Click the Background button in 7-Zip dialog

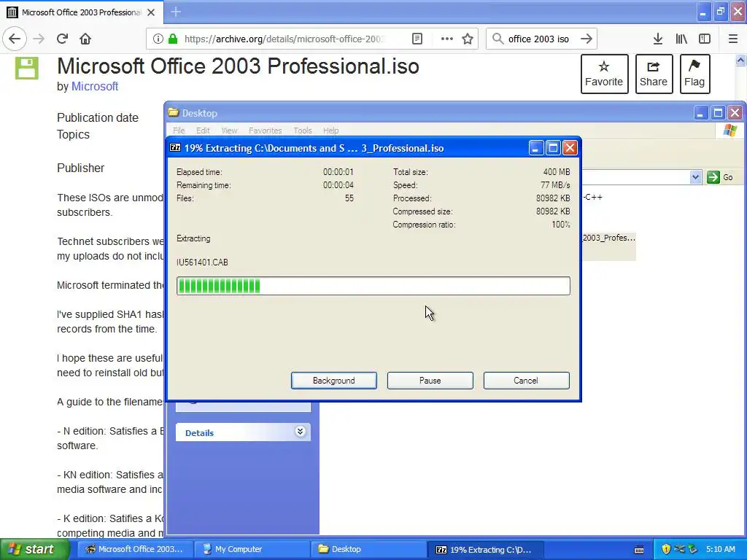pyautogui.click(x=334, y=381)
